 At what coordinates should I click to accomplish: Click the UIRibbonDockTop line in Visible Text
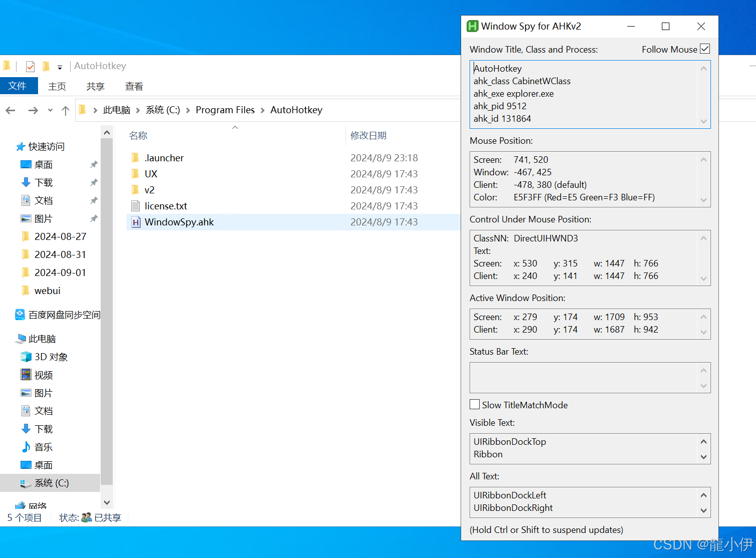510,442
